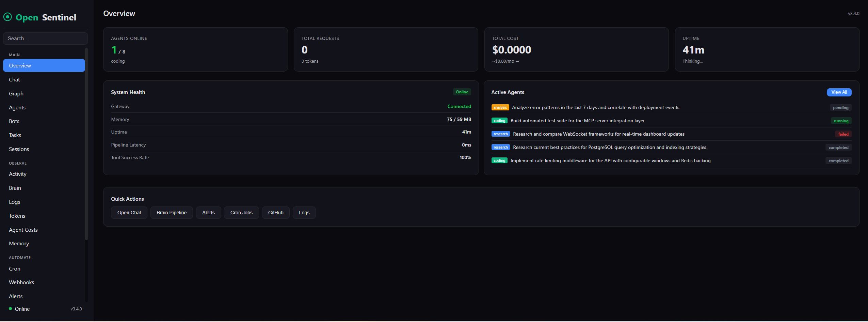This screenshot has width=868, height=322.
Task: Click the Open Sentinel logo icon
Action: 7,17
